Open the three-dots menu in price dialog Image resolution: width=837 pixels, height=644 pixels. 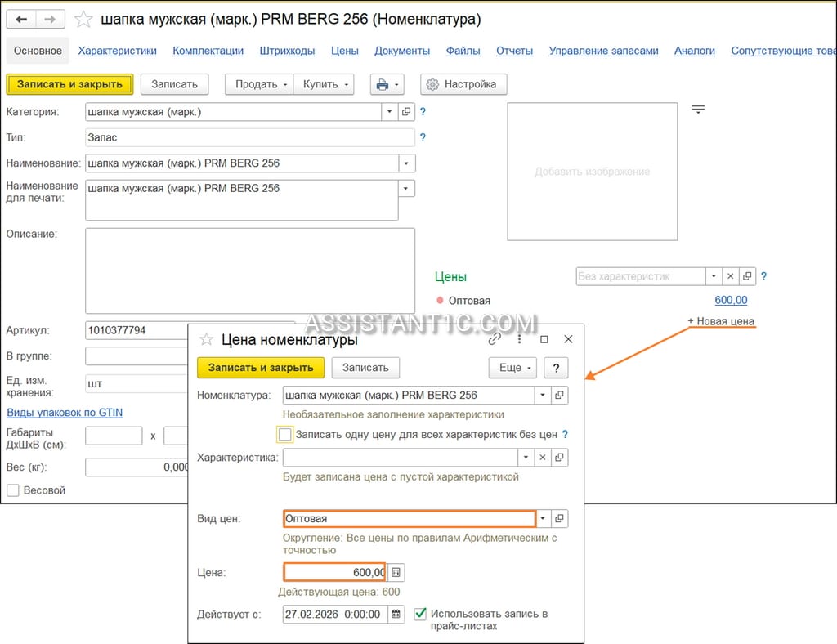click(x=519, y=339)
